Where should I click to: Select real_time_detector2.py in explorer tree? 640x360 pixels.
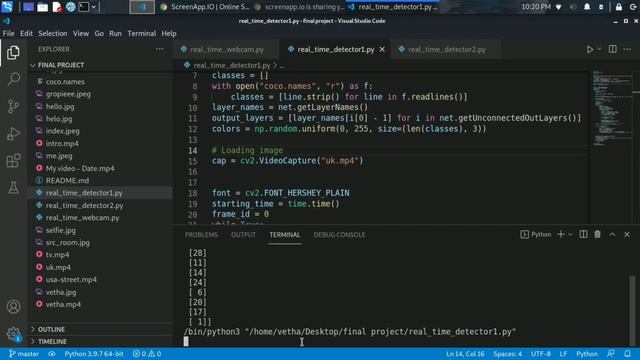pyautogui.click(x=100, y=205)
